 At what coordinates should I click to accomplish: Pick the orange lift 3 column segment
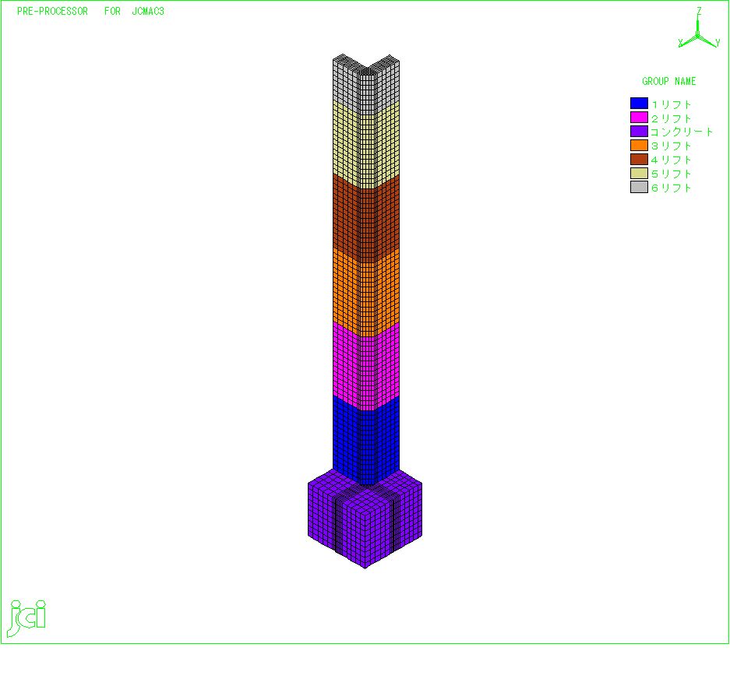(366, 291)
